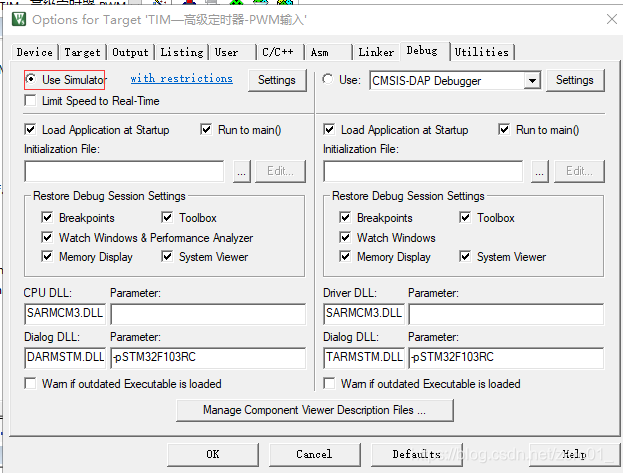Viewport: 623px width, 473px height.
Task: Click hardware Dialog DLL Parameter -pSTM32F103RC field
Action: point(506,358)
